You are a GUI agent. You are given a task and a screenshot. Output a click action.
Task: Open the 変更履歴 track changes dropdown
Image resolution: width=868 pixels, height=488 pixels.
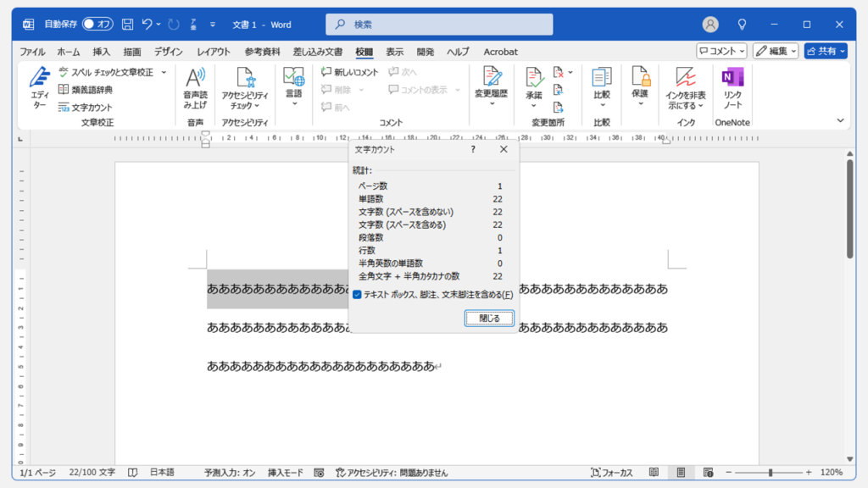(x=492, y=88)
